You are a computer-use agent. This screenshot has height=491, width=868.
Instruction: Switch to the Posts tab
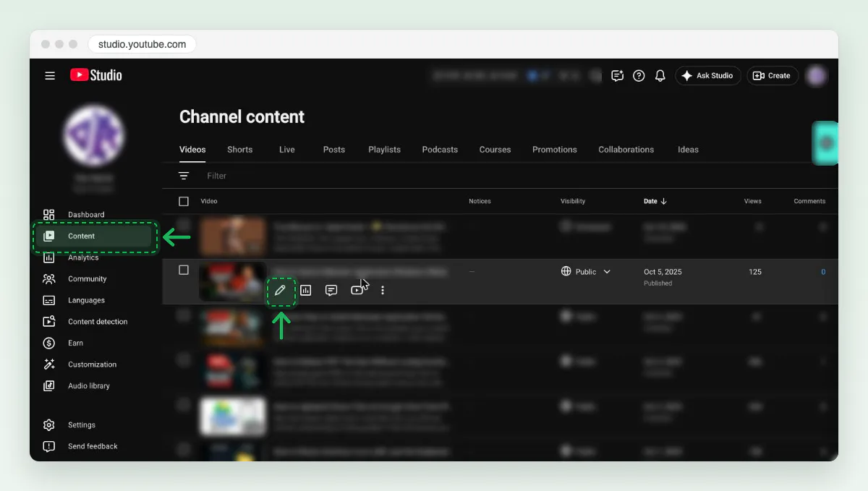pos(334,150)
